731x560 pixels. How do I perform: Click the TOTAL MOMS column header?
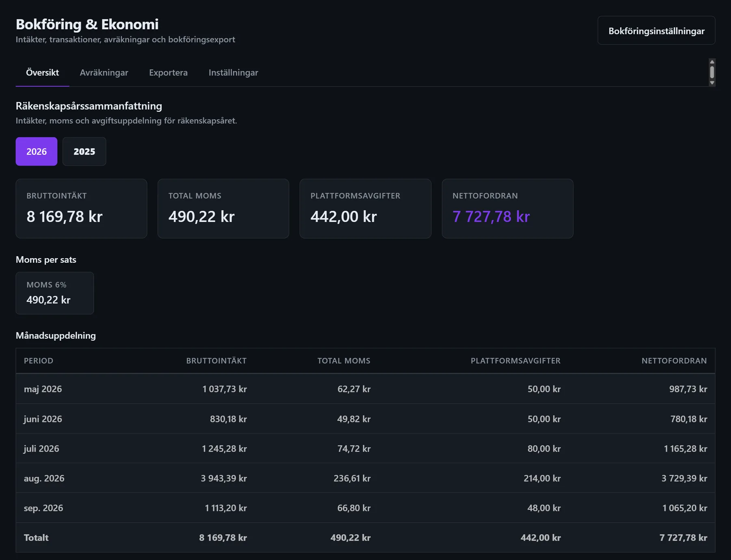[344, 361]
